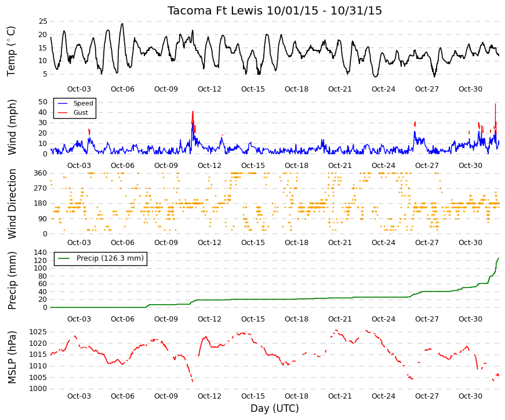
Task: Click the MSLP (hPa) axis label
Action: 12,357
